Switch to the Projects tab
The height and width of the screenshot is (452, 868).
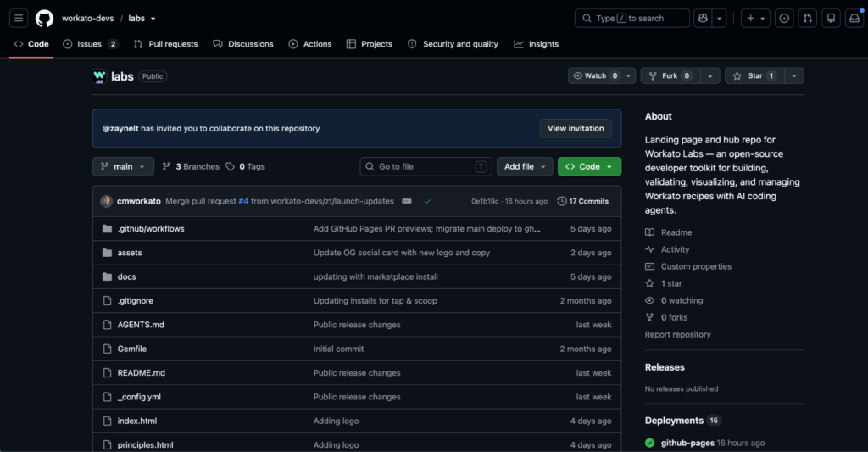click(370, 44)
